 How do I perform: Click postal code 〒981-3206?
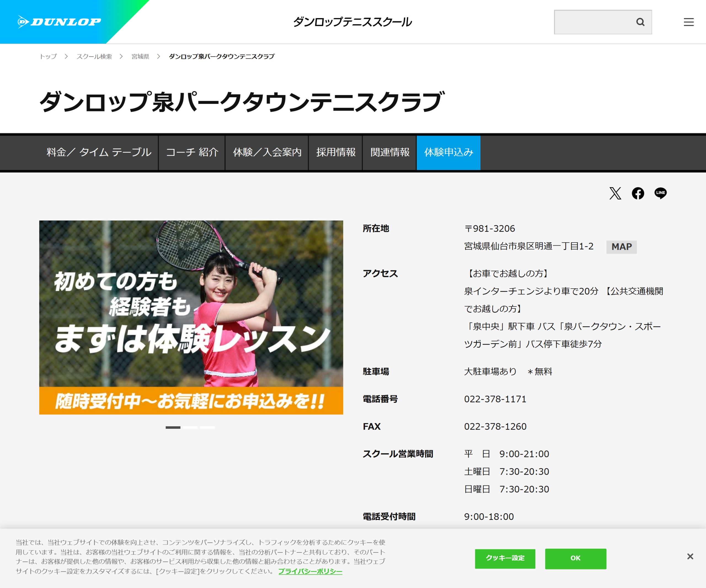pos(490,229)
